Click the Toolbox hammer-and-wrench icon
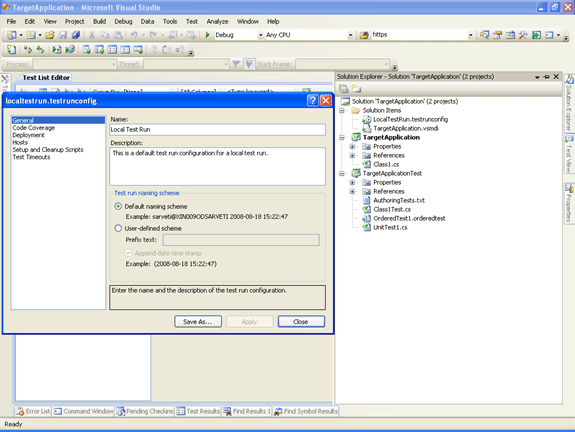Screen dimensions: 575x432 523,35
